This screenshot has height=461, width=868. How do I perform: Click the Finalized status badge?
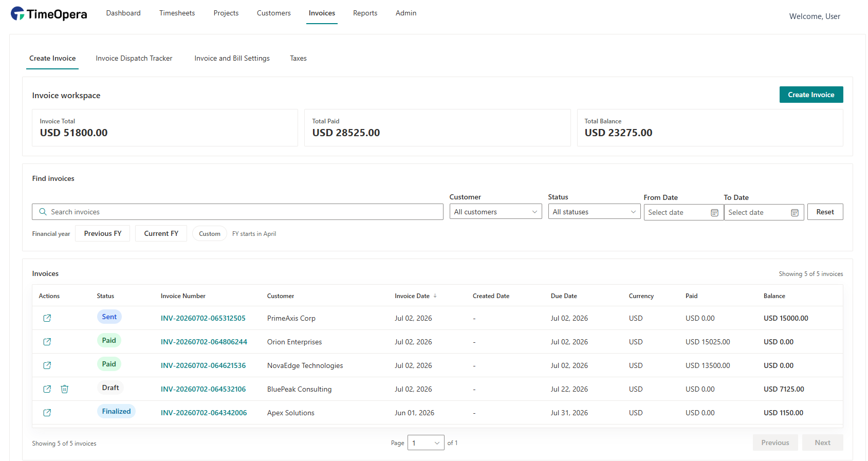tap(116, 411)
